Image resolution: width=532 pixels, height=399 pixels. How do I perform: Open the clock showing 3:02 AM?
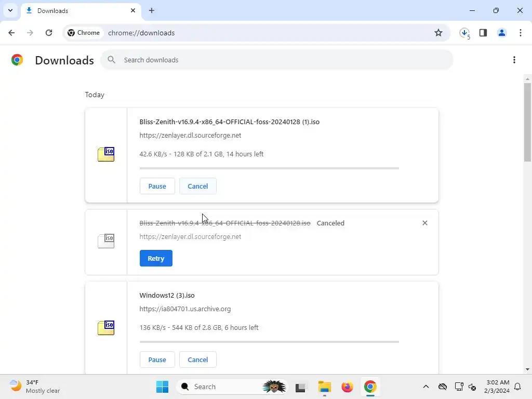pyautogui.click(x=497, y=387)
